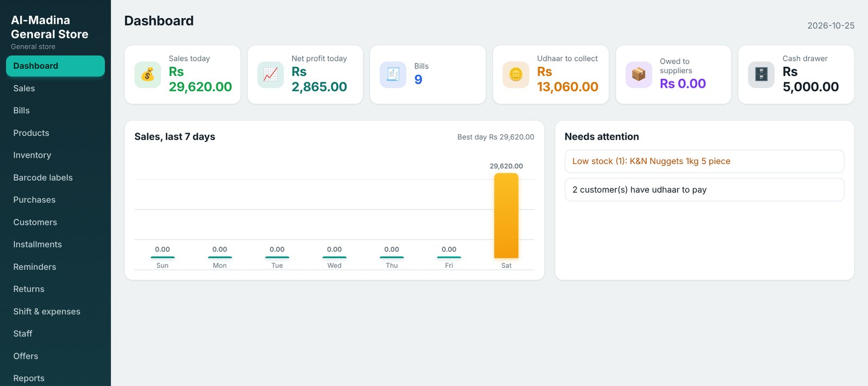868x386 pixels.
Task: Open the Returns page
Action: 55,289
